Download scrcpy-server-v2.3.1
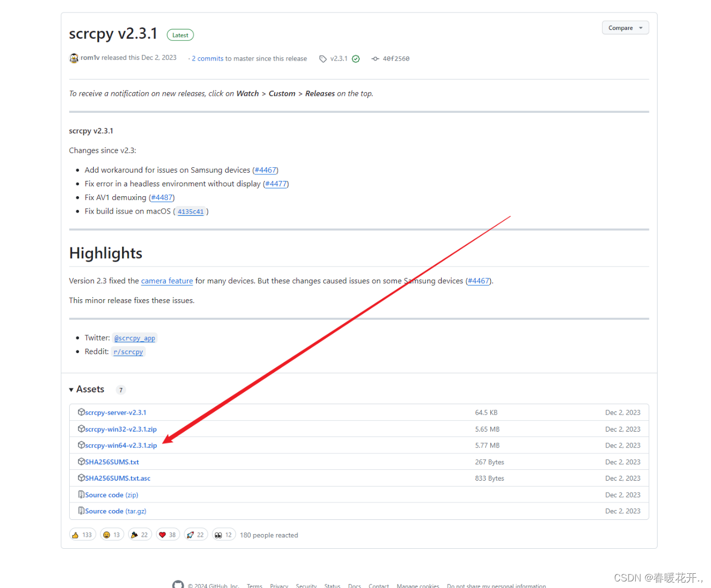 (116, 413)
